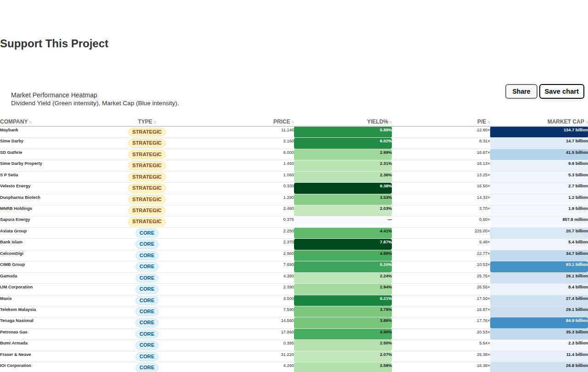Sort by the TYPE column header
The image size is (588, 372).
coord(147,122)
